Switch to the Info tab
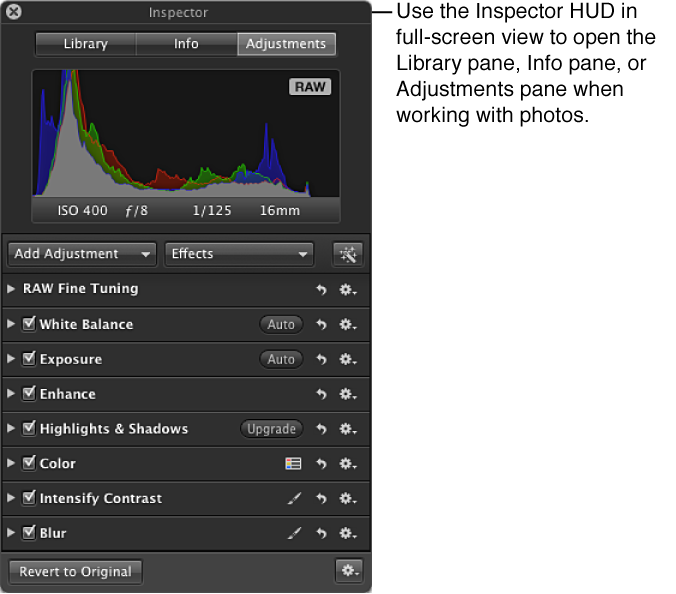Image resolution: width=676 pixels, height=594 pixels. [186, 44]
